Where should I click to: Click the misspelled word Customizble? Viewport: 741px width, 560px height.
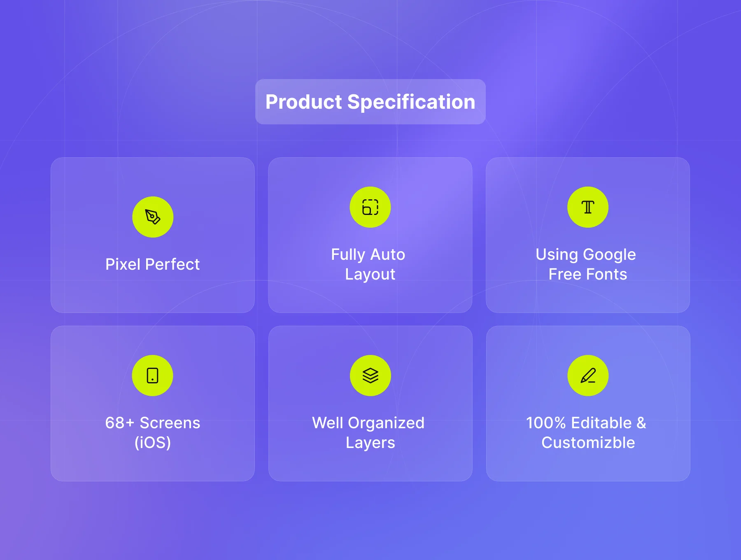tap(588, 443)
